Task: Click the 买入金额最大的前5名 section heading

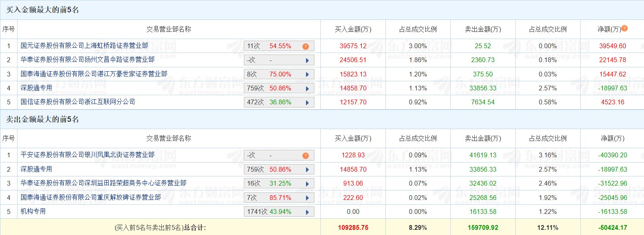Action: pyautogui.click(x=43, y=10)
